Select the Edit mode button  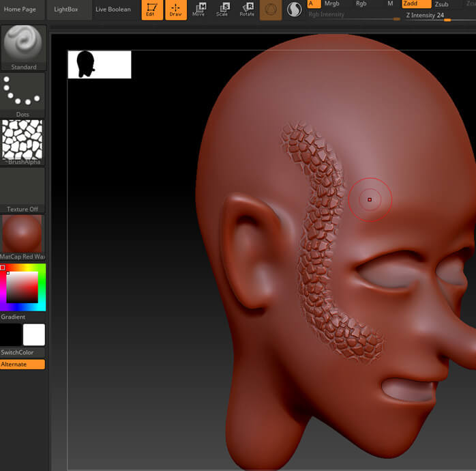pos(152,10)
